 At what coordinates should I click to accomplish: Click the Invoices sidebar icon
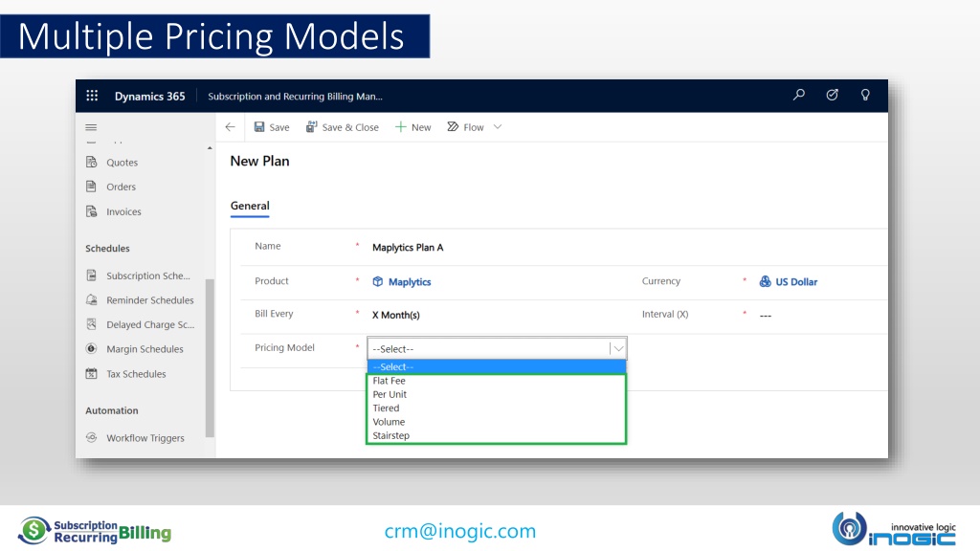(x=91, y=211)
